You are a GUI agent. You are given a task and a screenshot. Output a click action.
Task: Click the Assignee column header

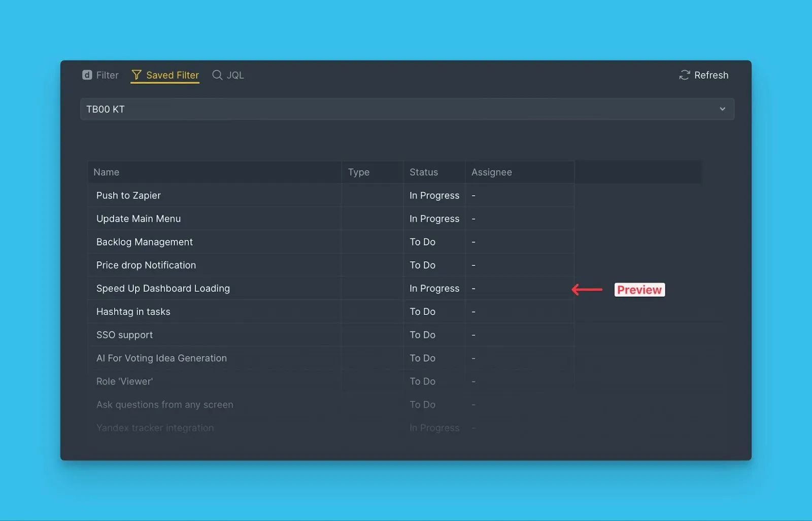491,172
